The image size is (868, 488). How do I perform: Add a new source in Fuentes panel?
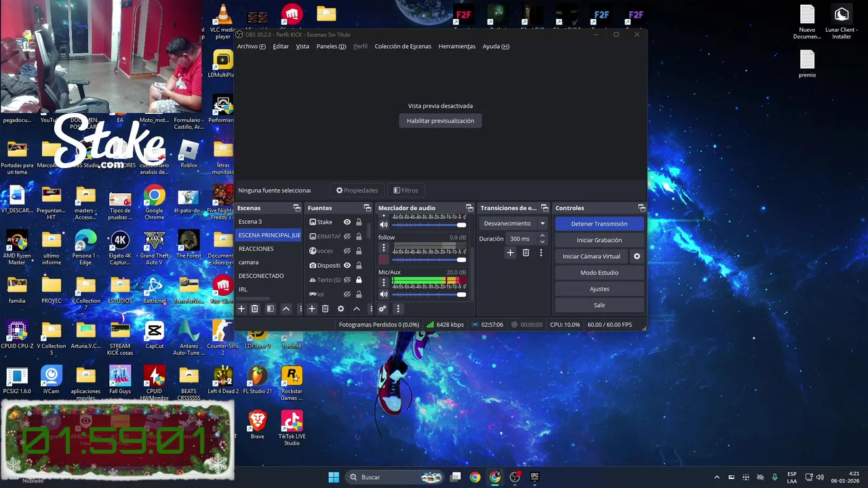point(312,308)
